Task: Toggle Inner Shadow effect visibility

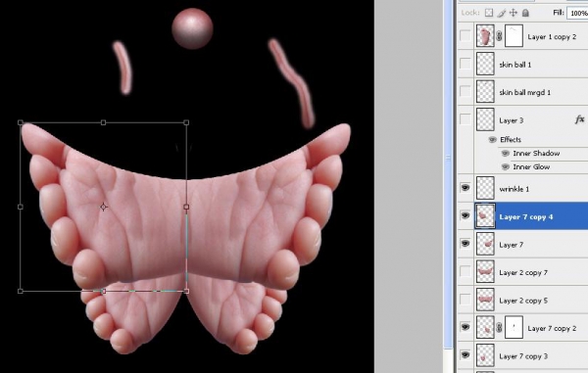Action: click(x=505, y=153)
